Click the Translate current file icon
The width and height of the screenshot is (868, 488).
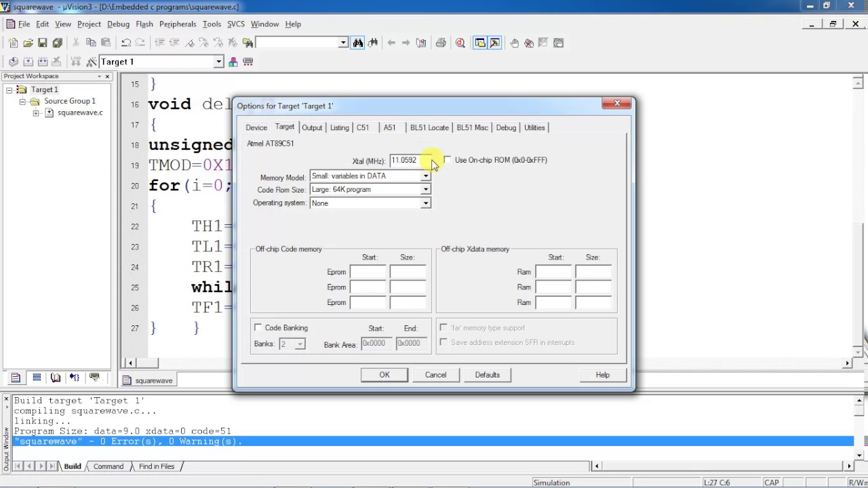click(x=13, y=62)
